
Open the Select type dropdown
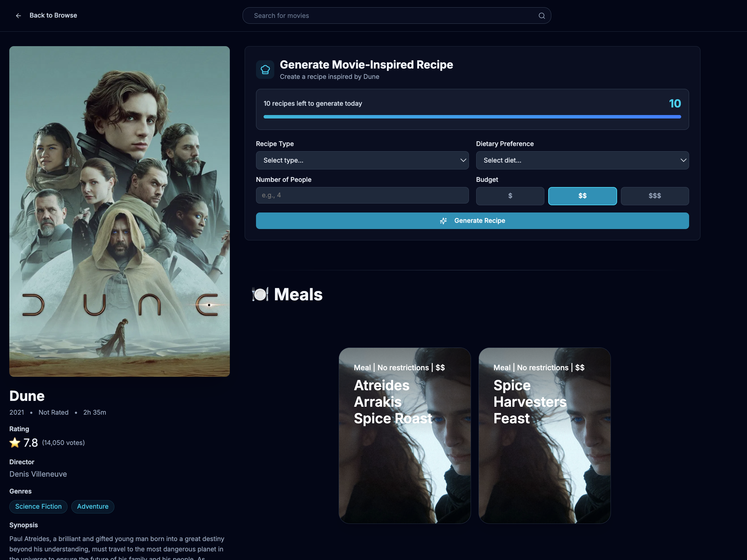[362, 160]
